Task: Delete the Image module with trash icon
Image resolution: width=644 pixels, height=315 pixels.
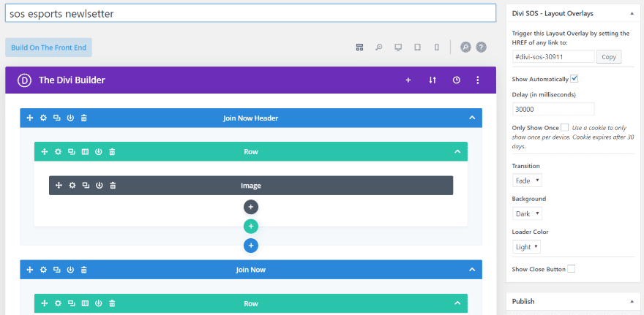Action: [x=113, y=186]
